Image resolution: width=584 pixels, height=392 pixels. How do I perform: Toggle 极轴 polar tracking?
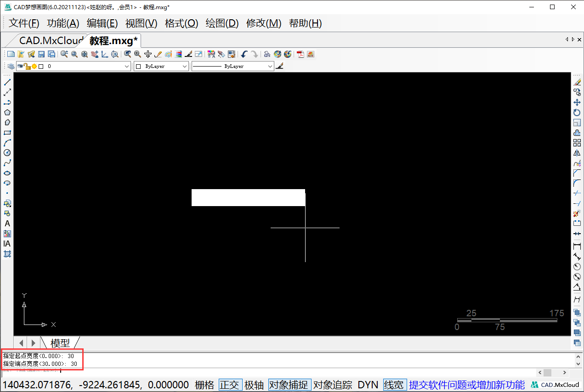coord(254,385)
